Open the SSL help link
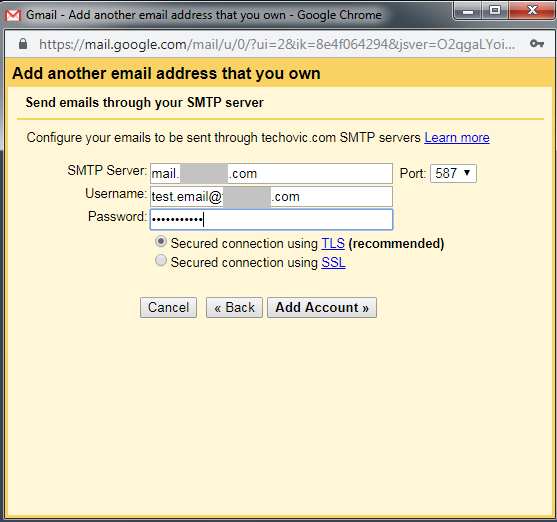This screenshot has height=522, width=557. coord(333,263)
